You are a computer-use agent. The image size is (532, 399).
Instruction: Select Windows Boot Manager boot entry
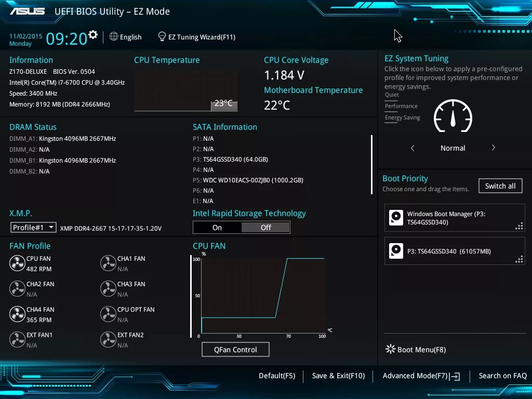pos(454,218)
